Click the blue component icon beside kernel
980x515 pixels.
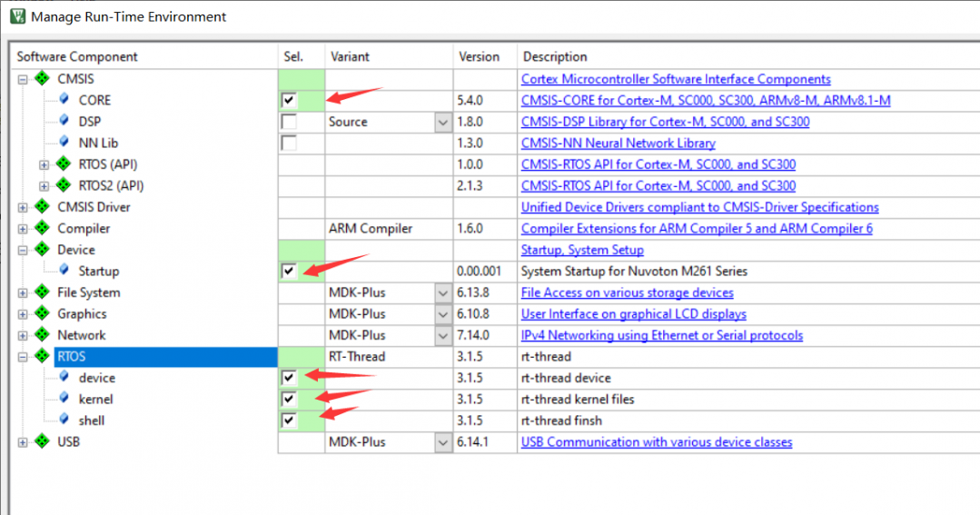pyautogui.click(x=64, y=398)
